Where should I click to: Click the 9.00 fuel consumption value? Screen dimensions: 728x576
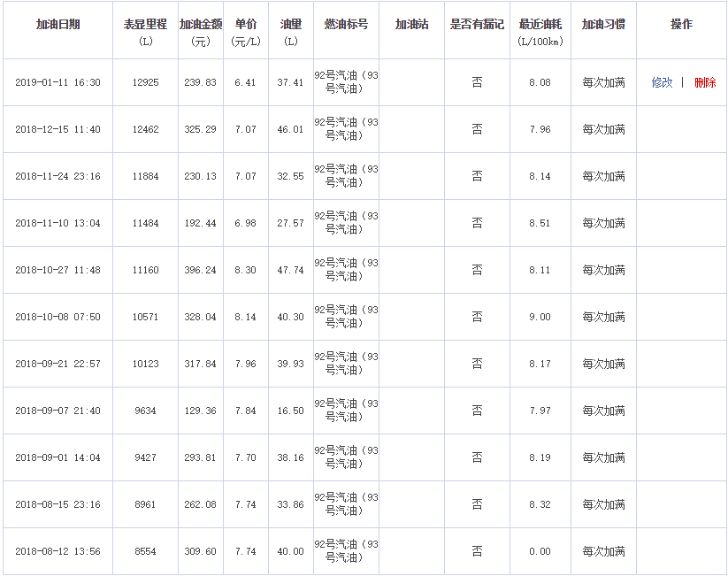point(540,317)
